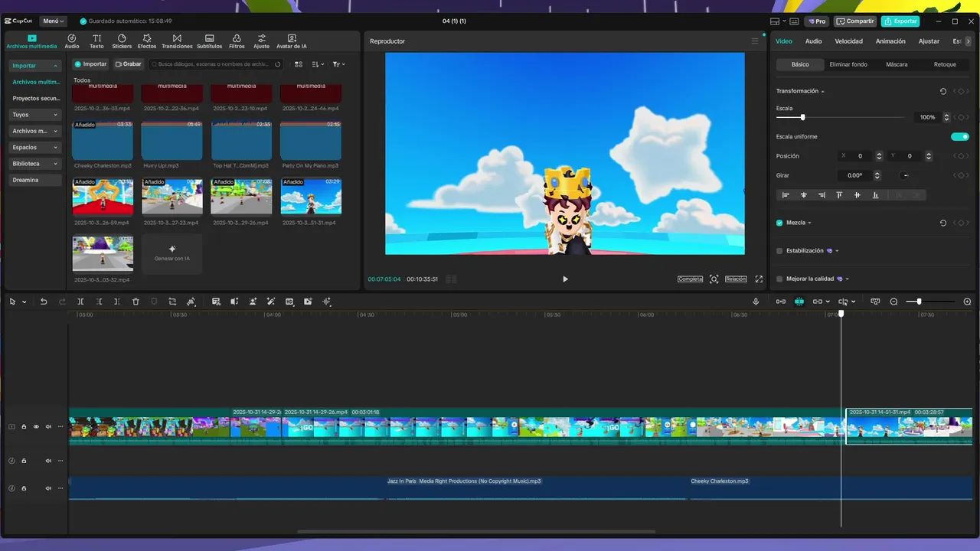This screenshot has height=551, width=980.
Task: Select Cheeky Charleston.mp3 thumbnail
Action: [103, 141]
